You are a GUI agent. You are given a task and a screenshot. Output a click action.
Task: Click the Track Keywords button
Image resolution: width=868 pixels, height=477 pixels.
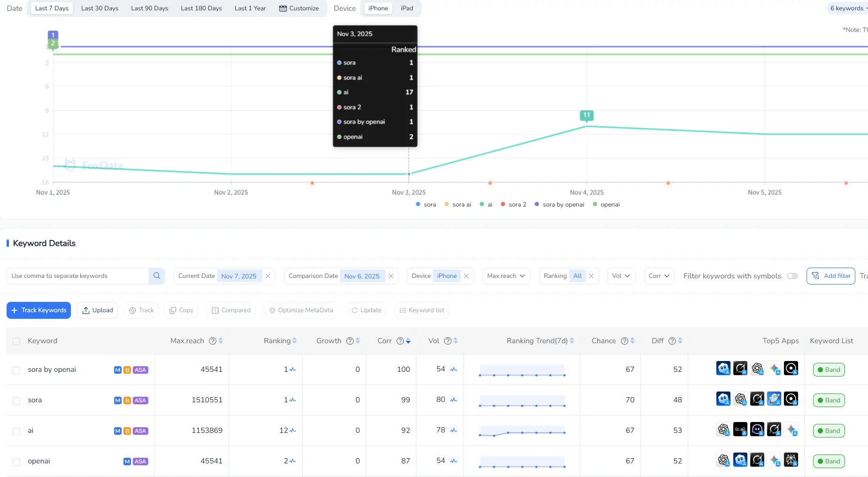click(38, 310)
